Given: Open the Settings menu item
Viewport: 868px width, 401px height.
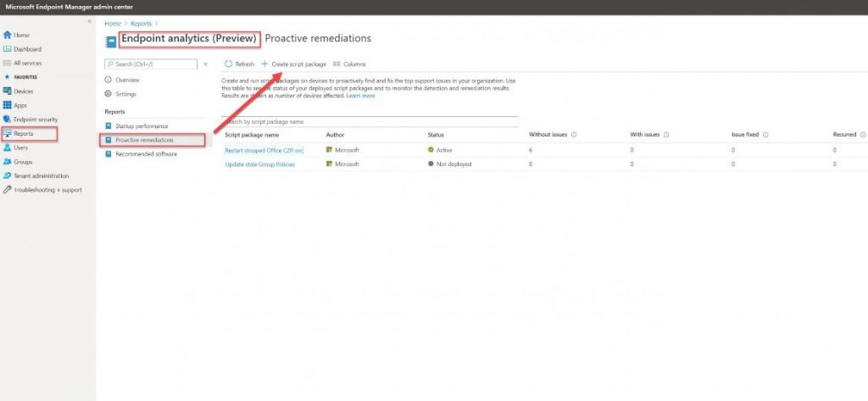Looking at the screenshot, I should pyautogui.click(x=120, y=94).
